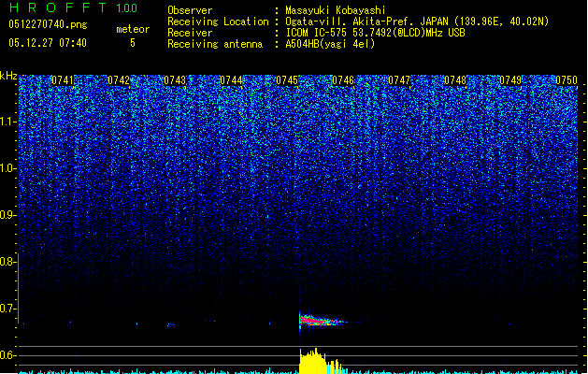Click the 0746 time marker

(343, 80)
